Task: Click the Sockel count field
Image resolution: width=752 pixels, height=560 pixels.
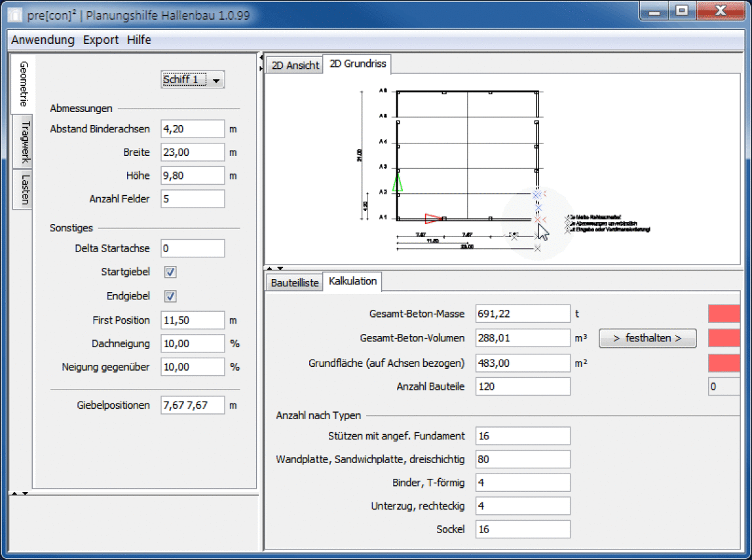Action: point(523,529)
